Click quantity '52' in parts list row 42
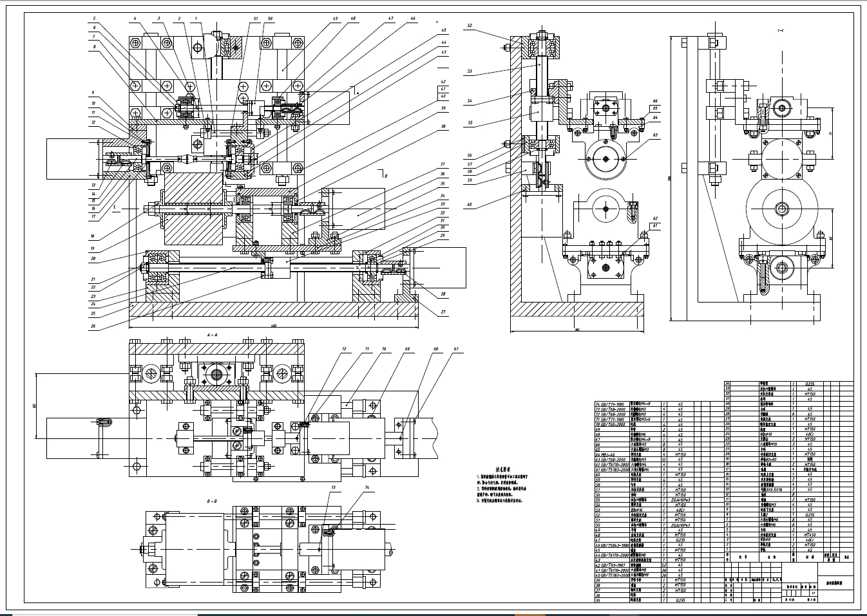The height and width of the screenshot is (616, 867). pyautogui.click(x=664, y=565)
